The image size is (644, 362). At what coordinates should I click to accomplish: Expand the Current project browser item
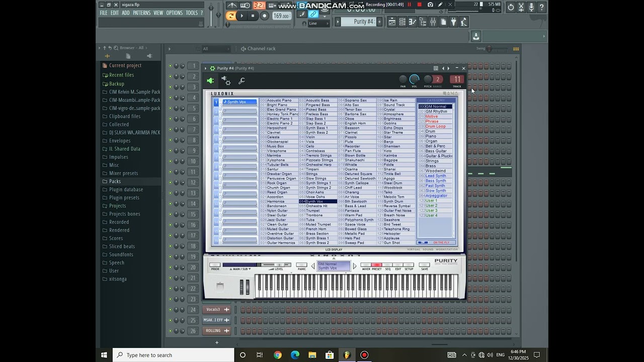pyautogui.click(x=125, y=65)
